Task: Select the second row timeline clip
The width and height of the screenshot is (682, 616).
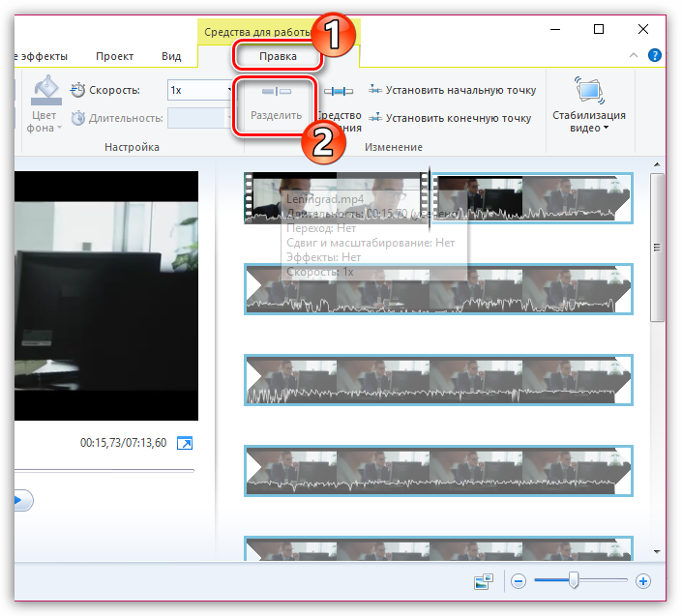Action: click(438, 288)
